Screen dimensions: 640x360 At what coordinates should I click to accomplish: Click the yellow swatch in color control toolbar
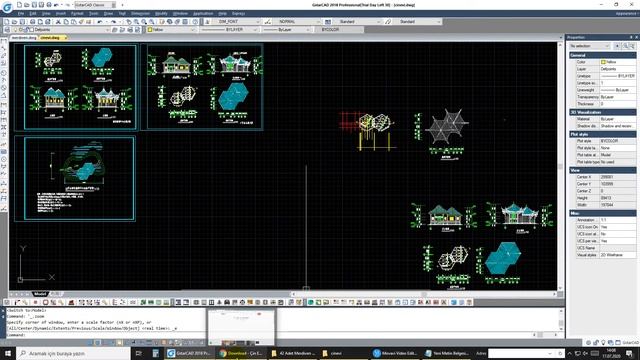[x=150, y=30]
